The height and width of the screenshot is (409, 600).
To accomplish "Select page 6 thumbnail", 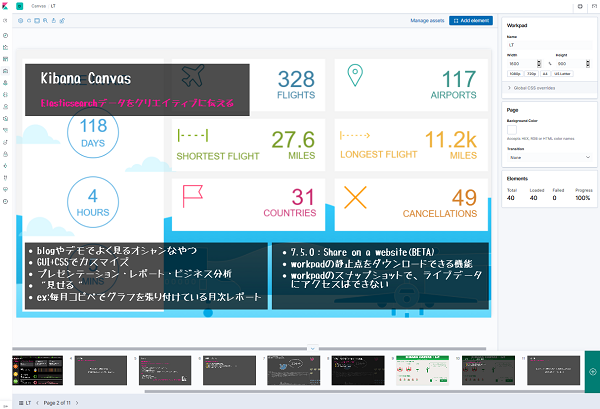I will 229,370.
